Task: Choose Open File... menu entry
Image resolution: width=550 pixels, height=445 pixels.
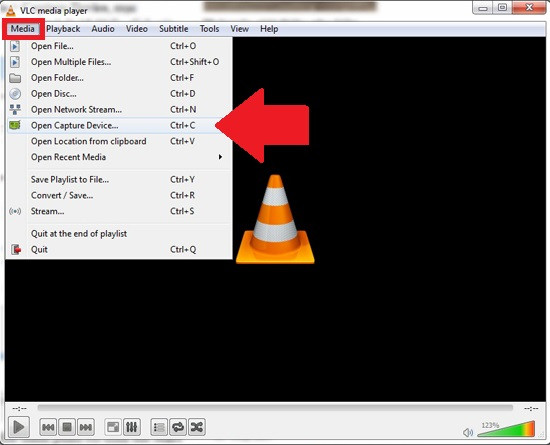Action: [x=119, y=46]
